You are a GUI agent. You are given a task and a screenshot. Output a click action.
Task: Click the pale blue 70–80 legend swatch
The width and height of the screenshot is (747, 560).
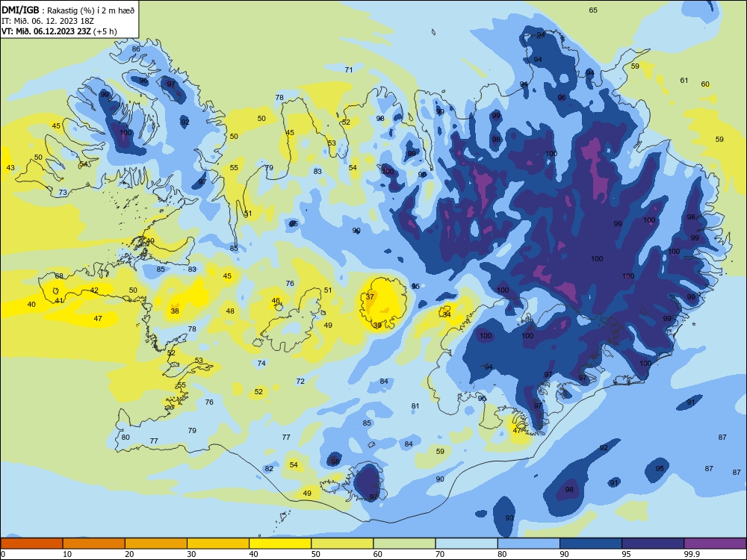pos(467,544)
